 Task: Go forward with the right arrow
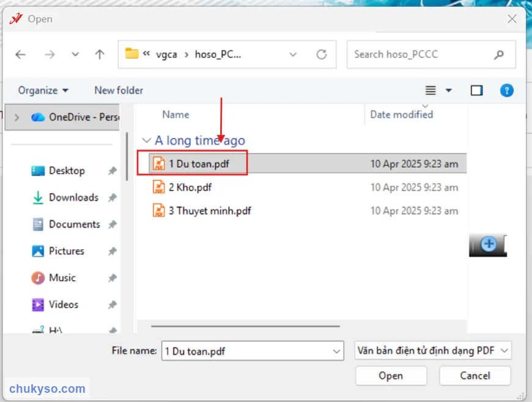click(50, 54)
